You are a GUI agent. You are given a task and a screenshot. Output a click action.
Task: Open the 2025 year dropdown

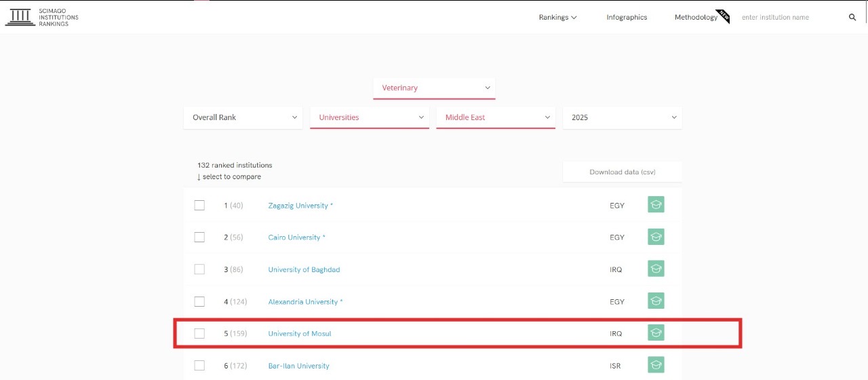pos(622,117)
